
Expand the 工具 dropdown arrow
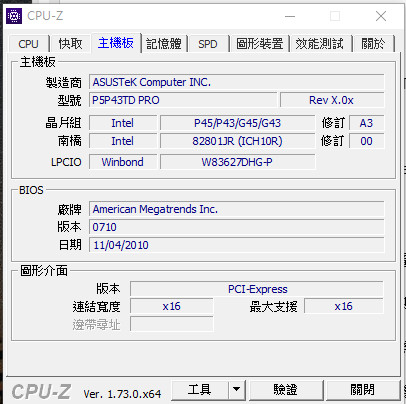click(x=237, y=390)
